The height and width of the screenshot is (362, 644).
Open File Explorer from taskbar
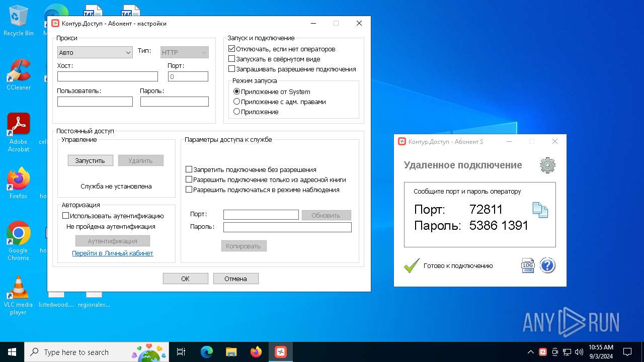[x=231, y=352]
